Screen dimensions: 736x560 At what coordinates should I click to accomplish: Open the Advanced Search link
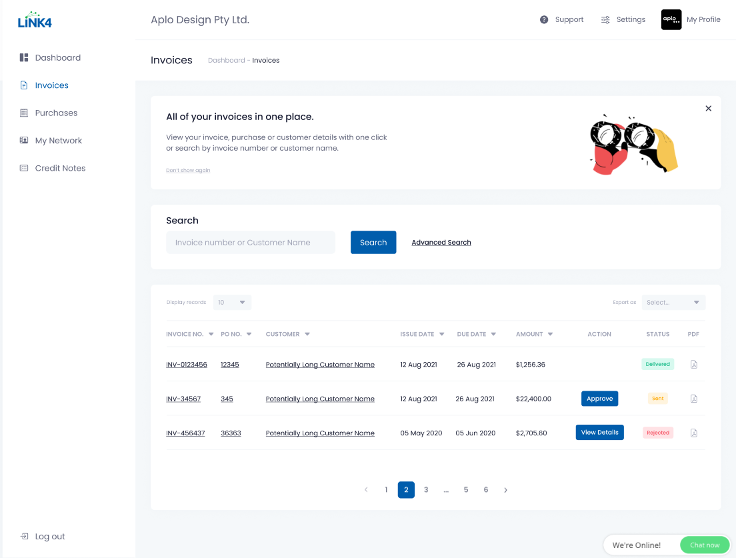click(x=441, y=243)
